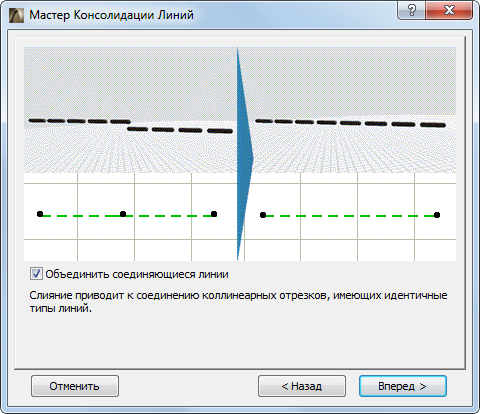Click the blue arrow dividing the previews
This screenshot has width=480, height=414.
pyautogui.click(x=244, y=154)
